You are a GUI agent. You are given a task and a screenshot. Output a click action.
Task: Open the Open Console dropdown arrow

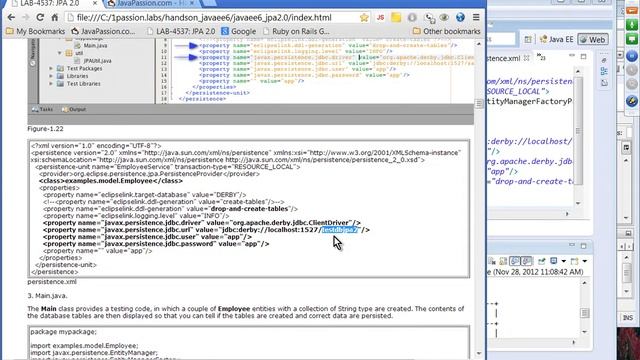[x=585, y=261]
